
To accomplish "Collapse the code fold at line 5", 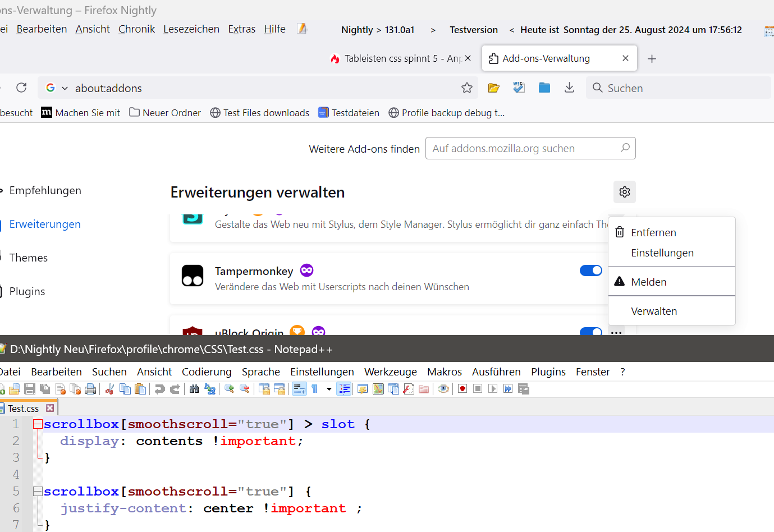I will coord(38,492).
